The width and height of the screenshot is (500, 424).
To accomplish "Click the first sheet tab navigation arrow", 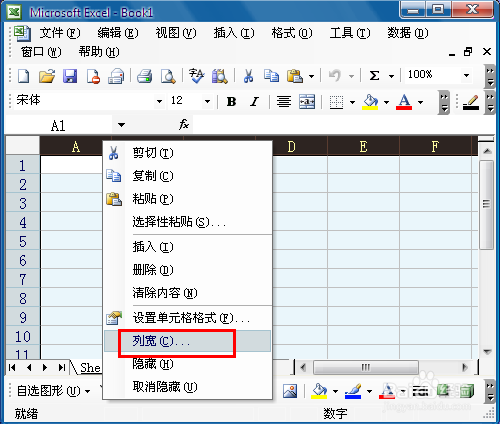I will [13, 368].
